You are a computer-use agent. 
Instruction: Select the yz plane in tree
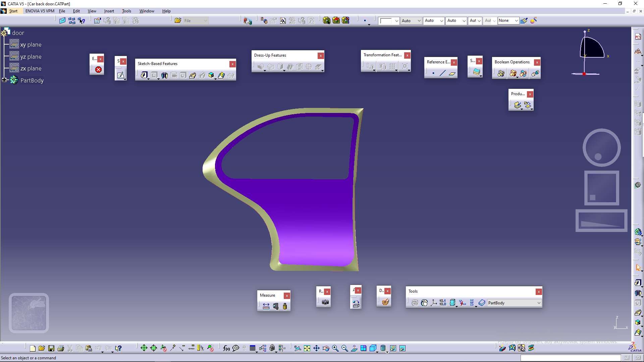tap(31, 57)
